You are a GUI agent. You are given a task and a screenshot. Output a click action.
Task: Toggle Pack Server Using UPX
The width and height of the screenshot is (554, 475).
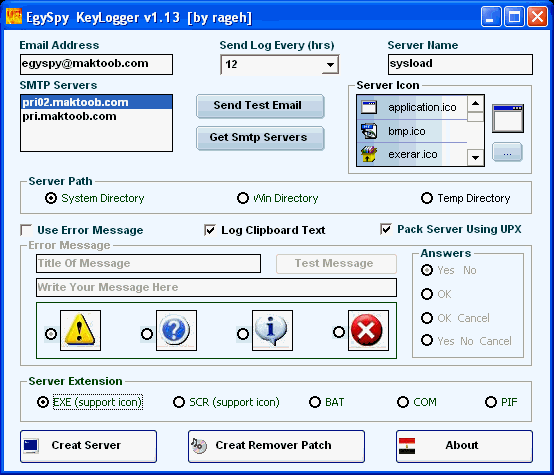(x=385, y=229)
